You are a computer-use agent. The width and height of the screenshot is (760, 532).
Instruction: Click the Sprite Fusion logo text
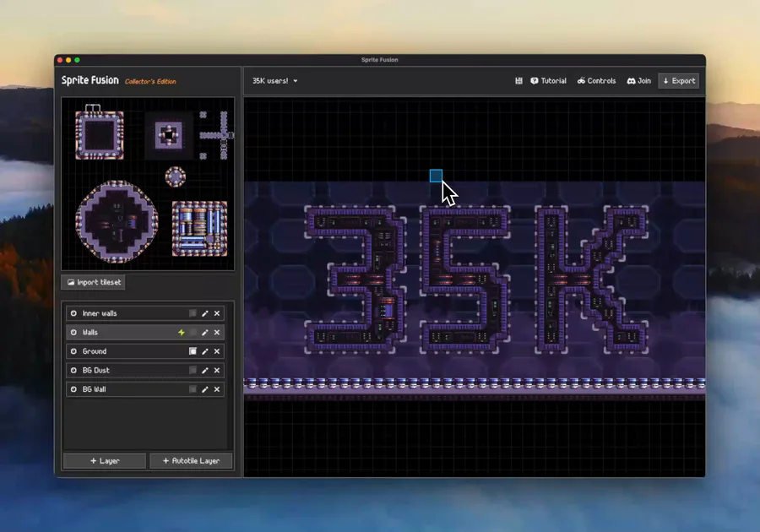click(x=90, y=80)
